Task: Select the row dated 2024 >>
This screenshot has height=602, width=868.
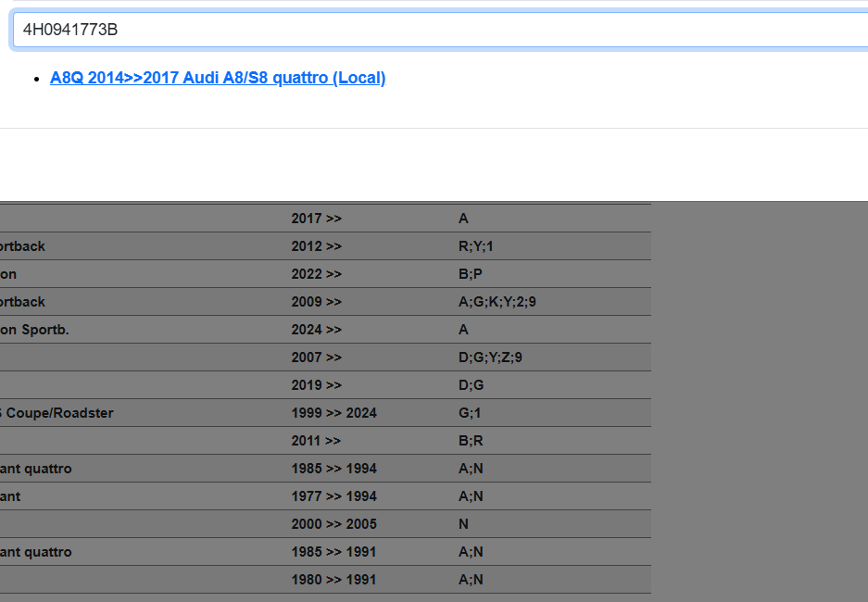Action: coord(317,330)
